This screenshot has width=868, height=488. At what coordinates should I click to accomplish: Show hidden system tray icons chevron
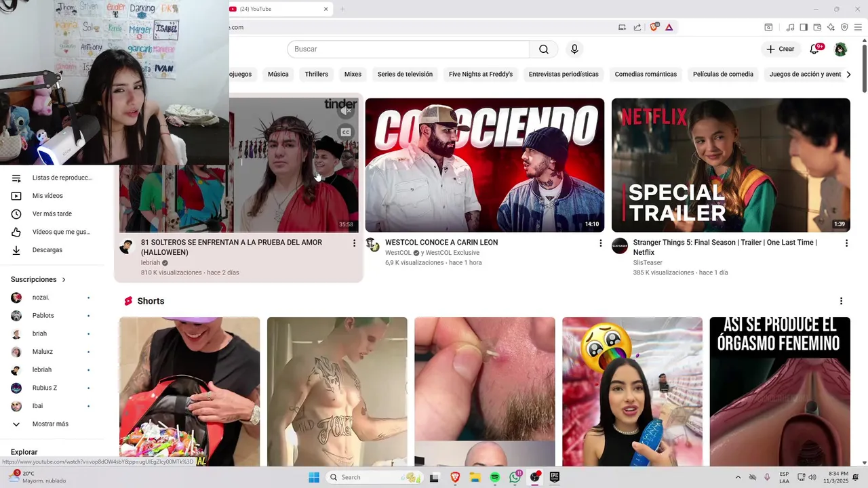tap(737, 477)
